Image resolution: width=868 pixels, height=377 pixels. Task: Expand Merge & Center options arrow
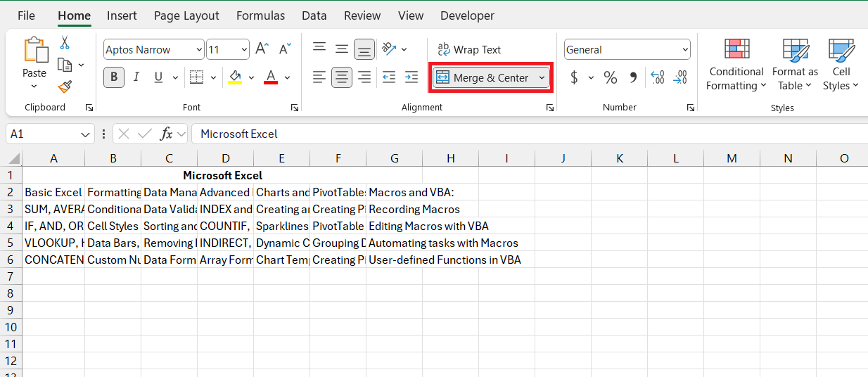click(542, 77)
